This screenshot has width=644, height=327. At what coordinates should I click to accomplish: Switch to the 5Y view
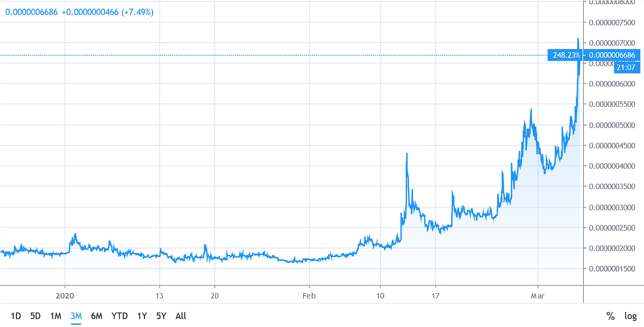click(161, 316)
